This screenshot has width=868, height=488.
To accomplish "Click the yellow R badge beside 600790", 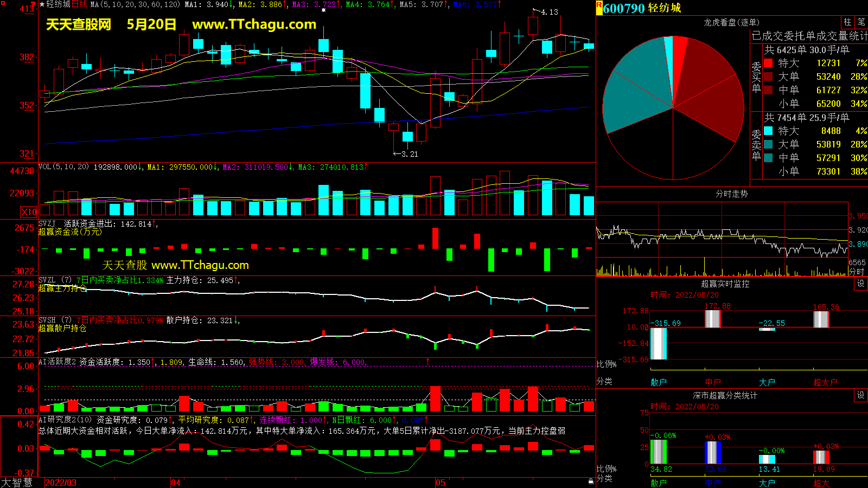I will [x=599, y=8].
